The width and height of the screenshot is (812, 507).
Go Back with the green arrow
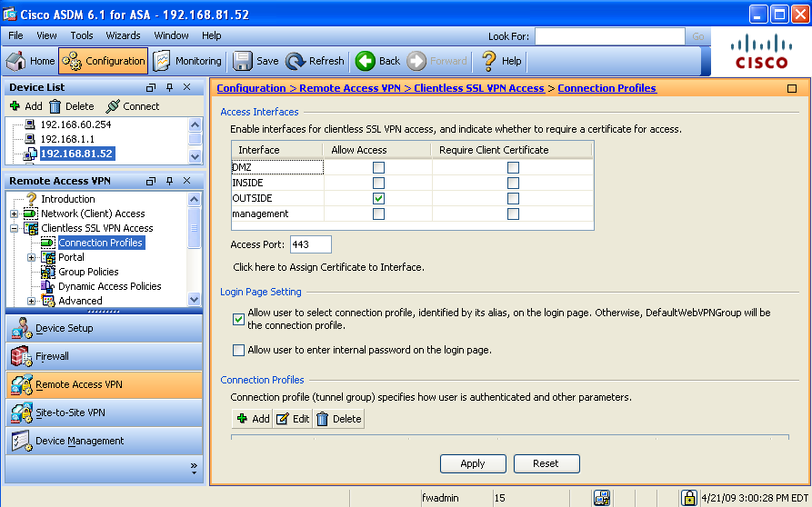(x=377, y=61)
